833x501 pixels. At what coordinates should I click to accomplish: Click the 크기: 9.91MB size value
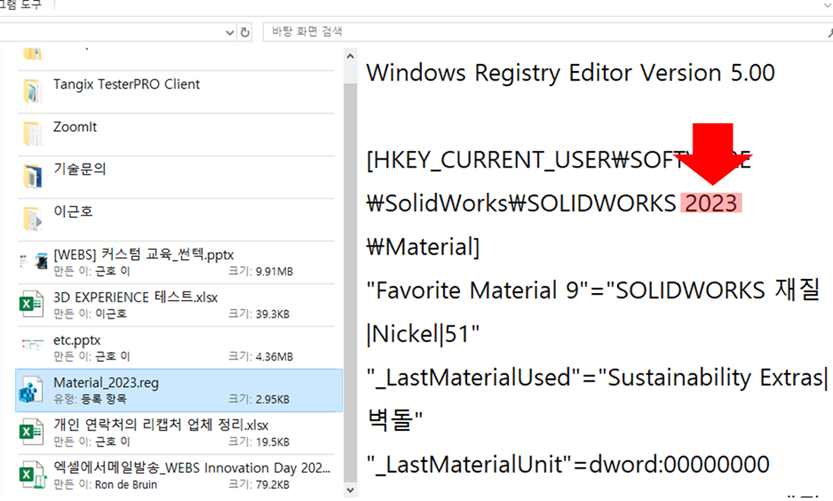pyautogui.click(x=260, y=271)
